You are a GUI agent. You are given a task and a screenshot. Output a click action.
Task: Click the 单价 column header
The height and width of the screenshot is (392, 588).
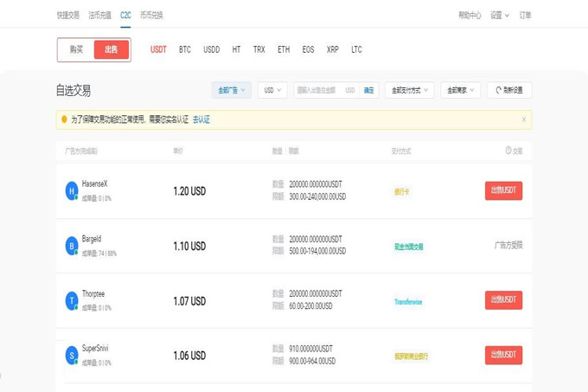[x=178, y=151]
